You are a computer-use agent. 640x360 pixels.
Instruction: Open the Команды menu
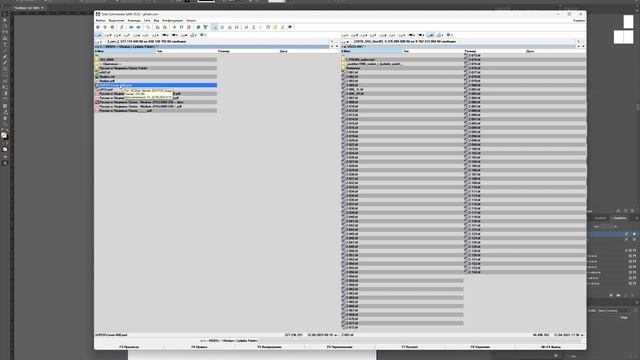pos(134,20)
